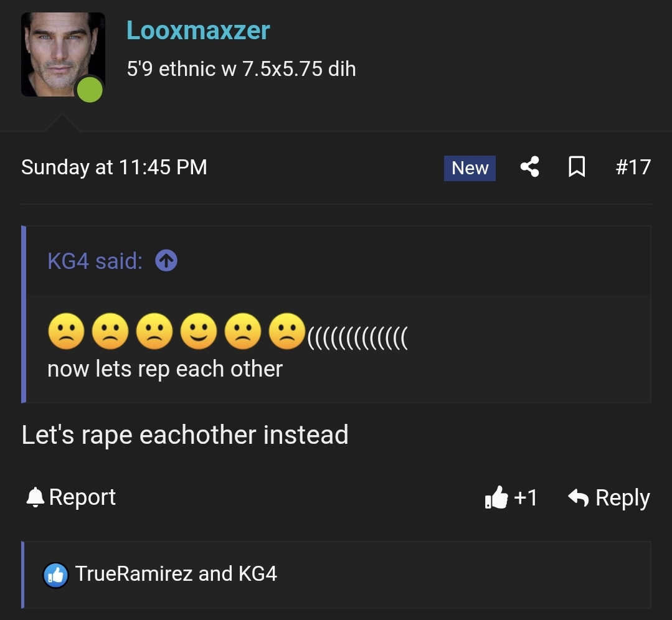This screenshot has height=620, width=672.
Task: Click the Report bell icon
Action: pyautogui.click(x=35, y=497)
